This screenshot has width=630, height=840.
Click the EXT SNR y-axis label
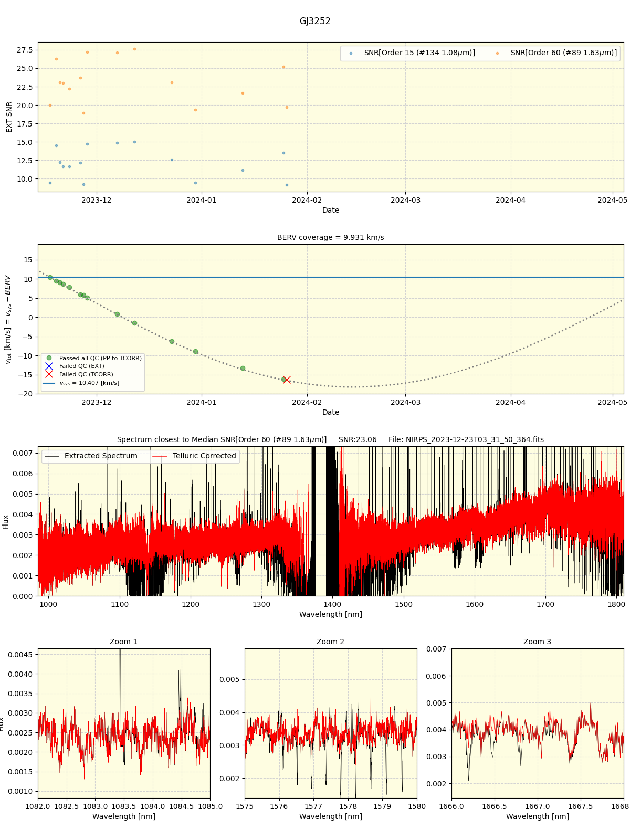point(9,117)
